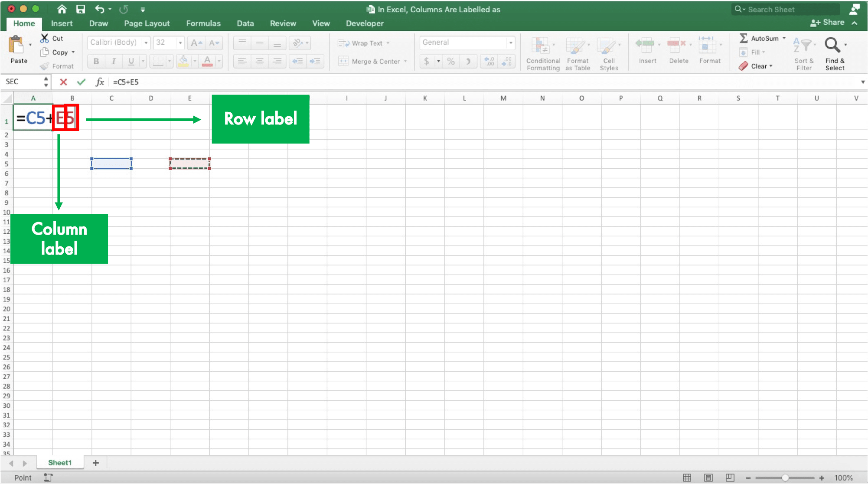Click the Home icon in the title bar
The height and width of the screenshot is (484, 868).
click(62, 9)
